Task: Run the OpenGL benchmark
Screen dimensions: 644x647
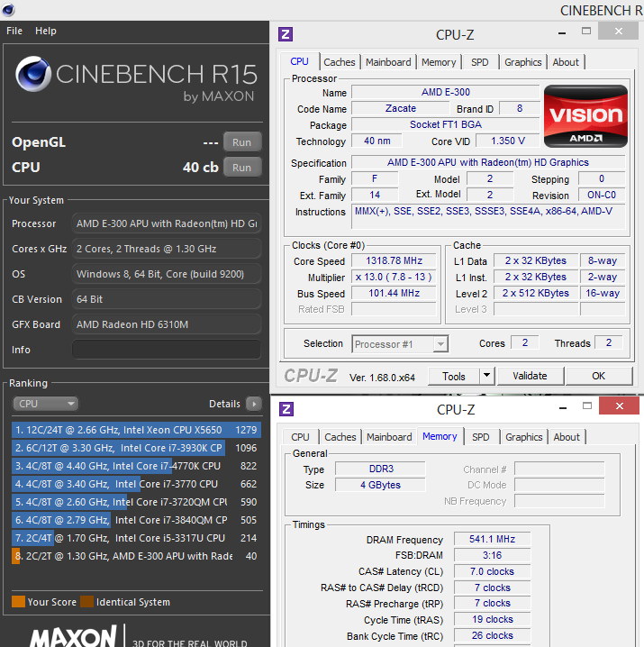Action: click(242, 142)
